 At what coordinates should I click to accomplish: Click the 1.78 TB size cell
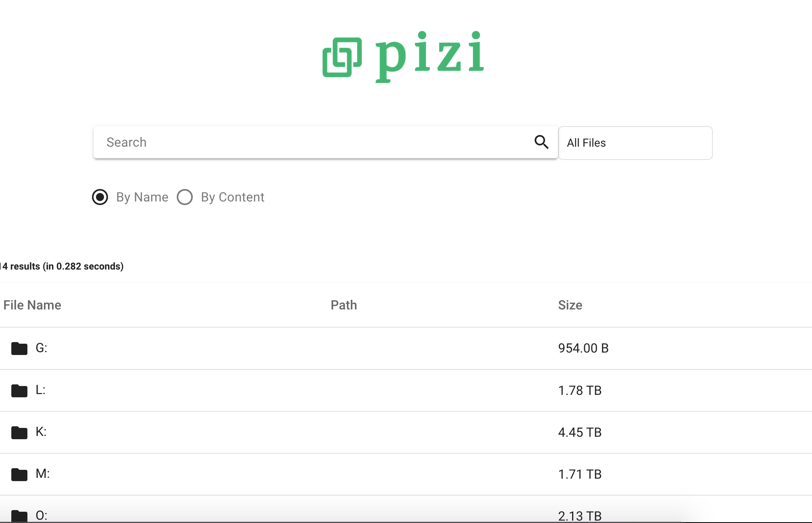[580, 390]
